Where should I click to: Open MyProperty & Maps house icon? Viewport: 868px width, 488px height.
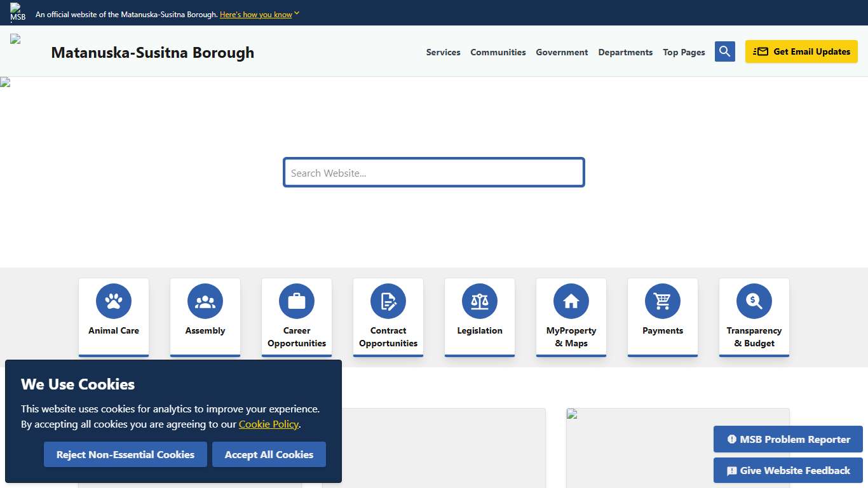[x=571, y=301]
